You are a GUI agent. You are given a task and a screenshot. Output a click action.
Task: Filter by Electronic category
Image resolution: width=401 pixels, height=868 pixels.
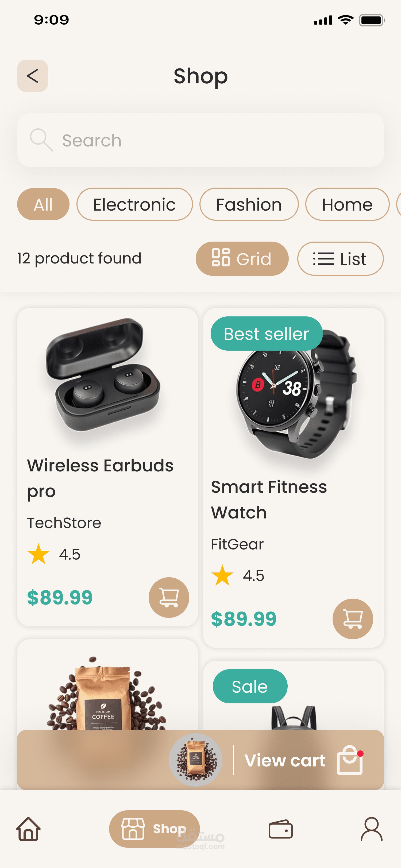tap(134, 204)
